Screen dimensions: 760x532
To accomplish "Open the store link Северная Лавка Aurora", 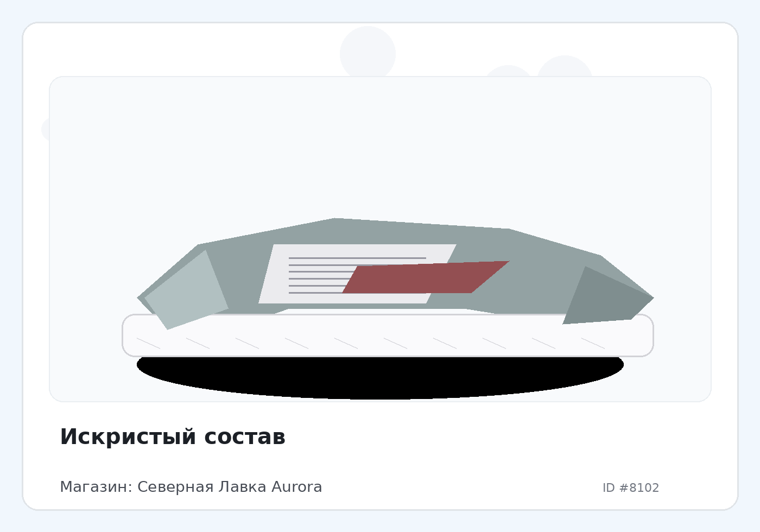I will pyautogui.click(x=230, y=487).
